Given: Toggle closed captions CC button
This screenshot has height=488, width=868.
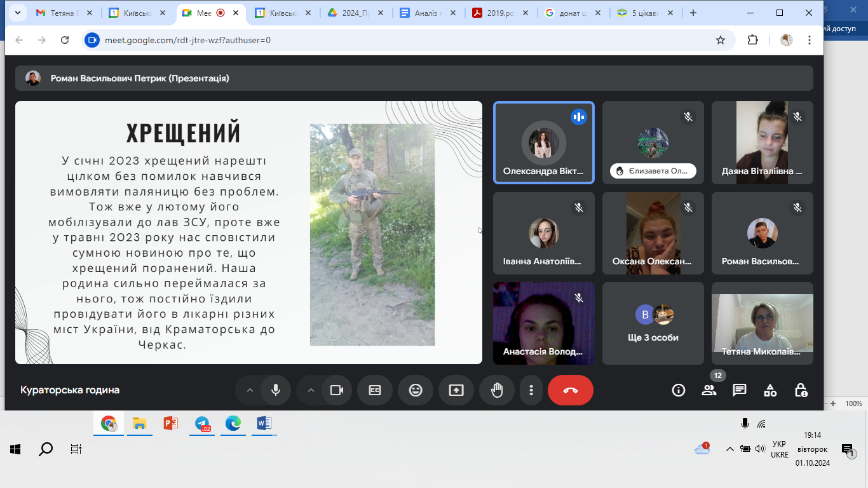Looking at the screenshot, I should [x=375, y=390].
